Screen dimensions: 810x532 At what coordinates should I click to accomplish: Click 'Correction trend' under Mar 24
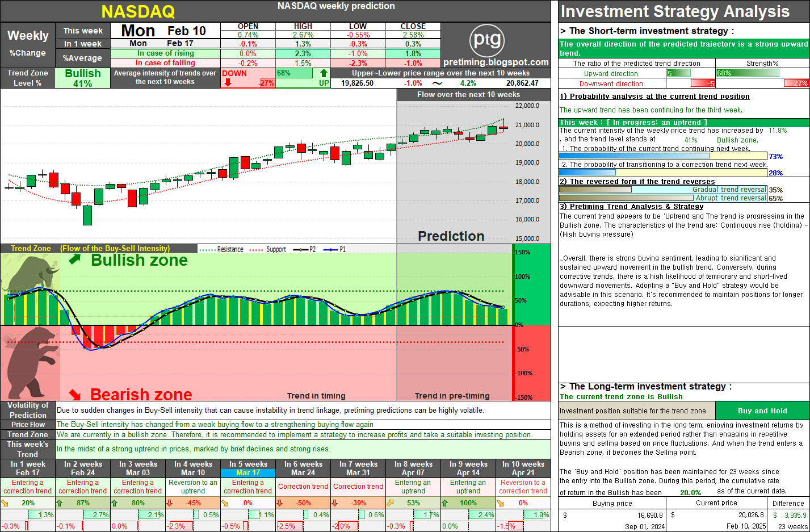coord(303,487)
